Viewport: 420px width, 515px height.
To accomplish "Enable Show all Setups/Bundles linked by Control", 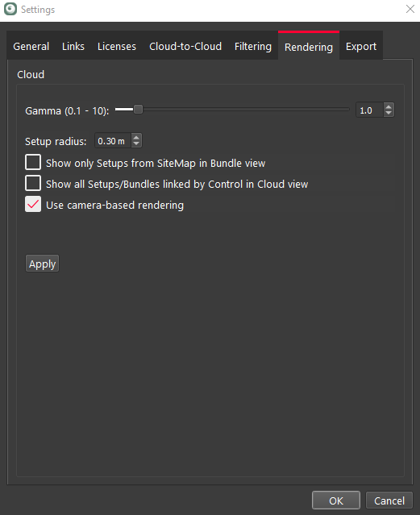I will tap(33, 183).
